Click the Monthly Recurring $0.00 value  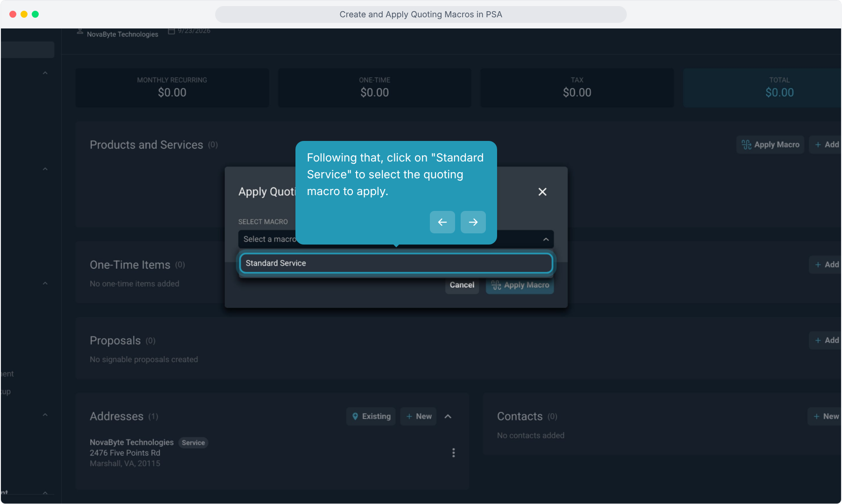(x=172, y=92)
